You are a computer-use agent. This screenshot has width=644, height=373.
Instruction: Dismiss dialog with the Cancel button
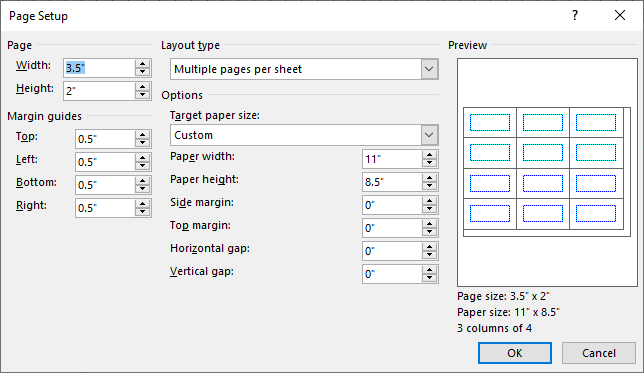pos(598,353)
